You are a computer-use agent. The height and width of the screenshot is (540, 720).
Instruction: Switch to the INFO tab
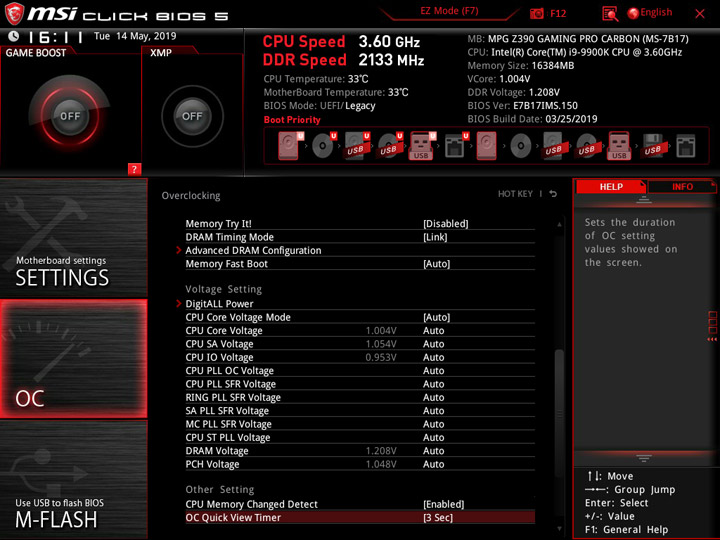[682, 186]
